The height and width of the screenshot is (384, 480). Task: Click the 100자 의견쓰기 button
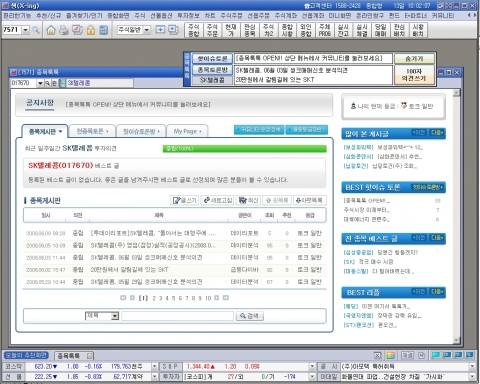tap(414, 75)
